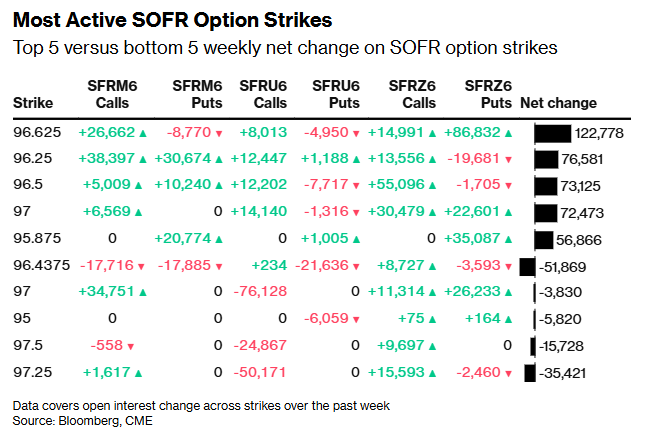
Task: Click the Source: Bloomberg, CME text
Action: pos(76,423)
